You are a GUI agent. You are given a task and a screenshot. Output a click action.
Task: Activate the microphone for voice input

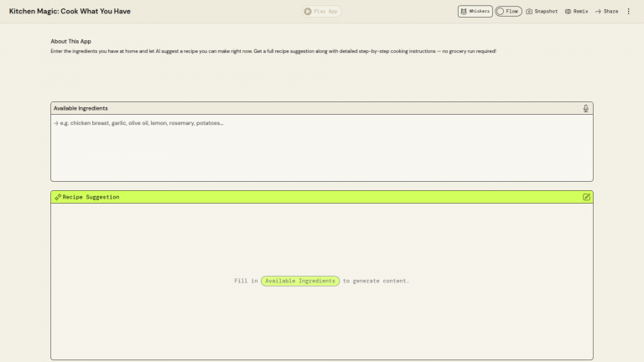tap(586, 108)
